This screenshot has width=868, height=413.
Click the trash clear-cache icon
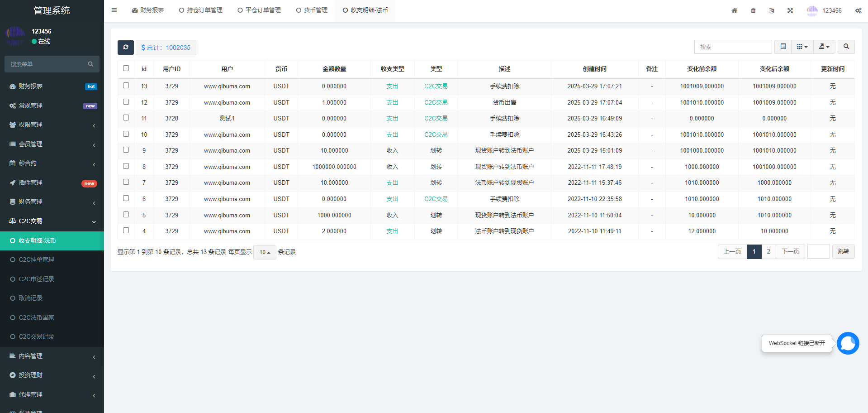click(753, 10)
